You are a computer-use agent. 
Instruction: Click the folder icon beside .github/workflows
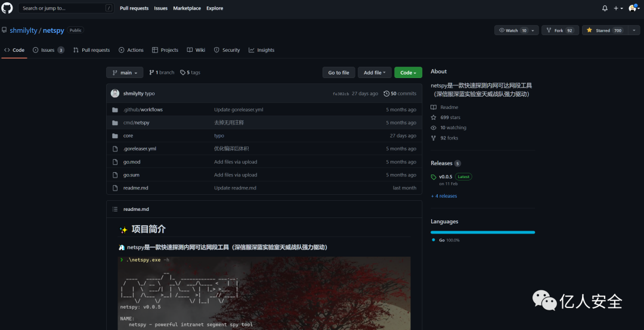click(115, 110)
